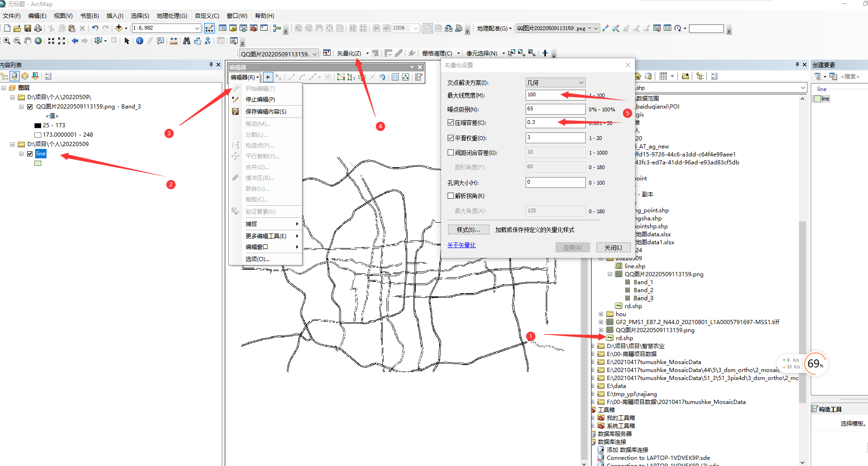Select Band_2 in the Catalog tree

[643, 290]
